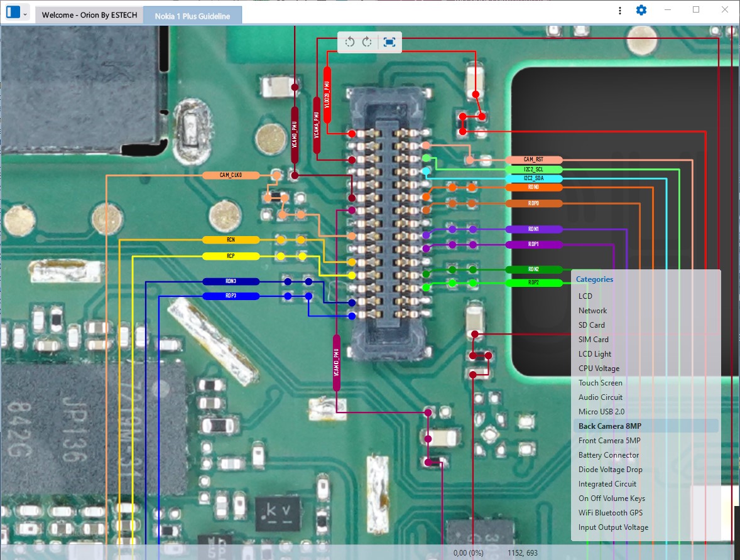Click the CAM_RST signal label
This screenshot has height=560, width=740.
[x=533, y=160]
